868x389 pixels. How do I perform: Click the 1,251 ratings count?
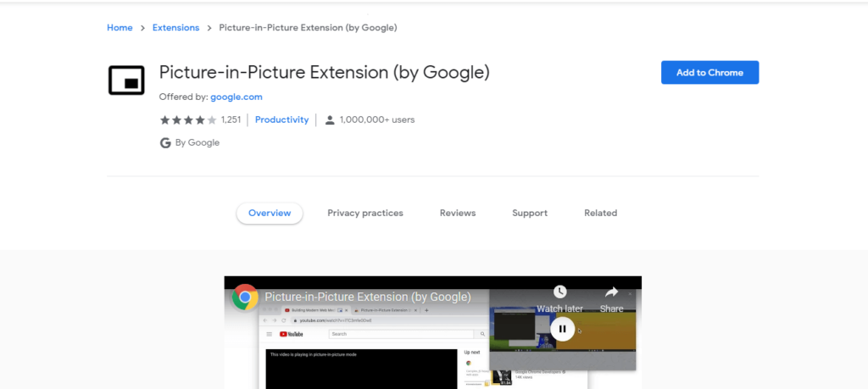tap(231, 119)
